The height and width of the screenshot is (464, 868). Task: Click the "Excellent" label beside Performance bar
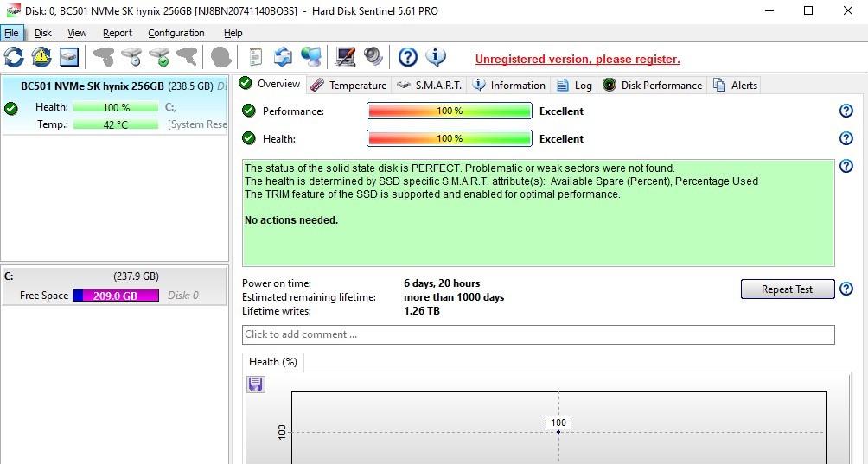(x=561, y=111)
